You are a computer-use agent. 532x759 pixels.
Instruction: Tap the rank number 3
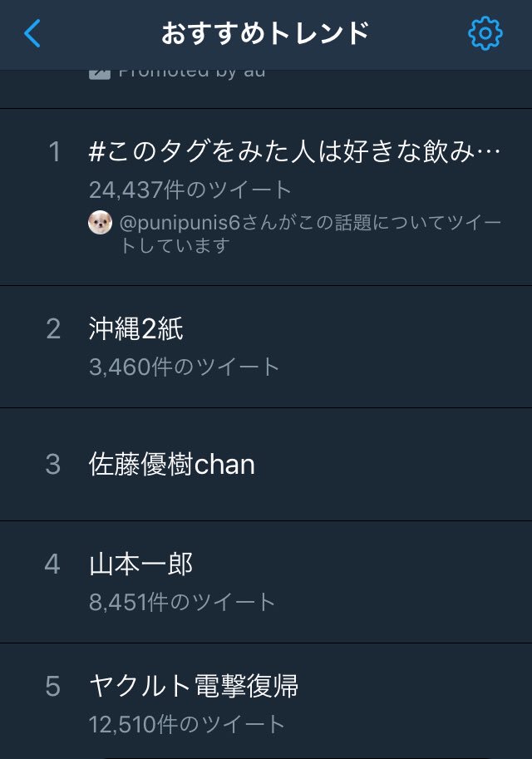click(53, 465)
